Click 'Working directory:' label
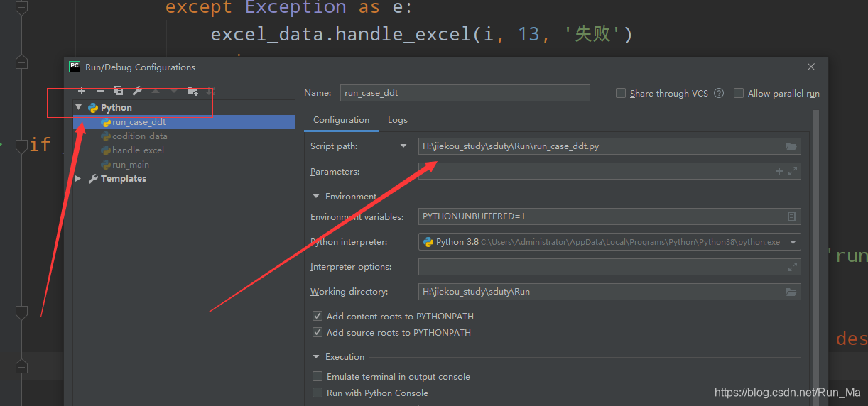This screenshot has height=406, width=868. [349, 292]
